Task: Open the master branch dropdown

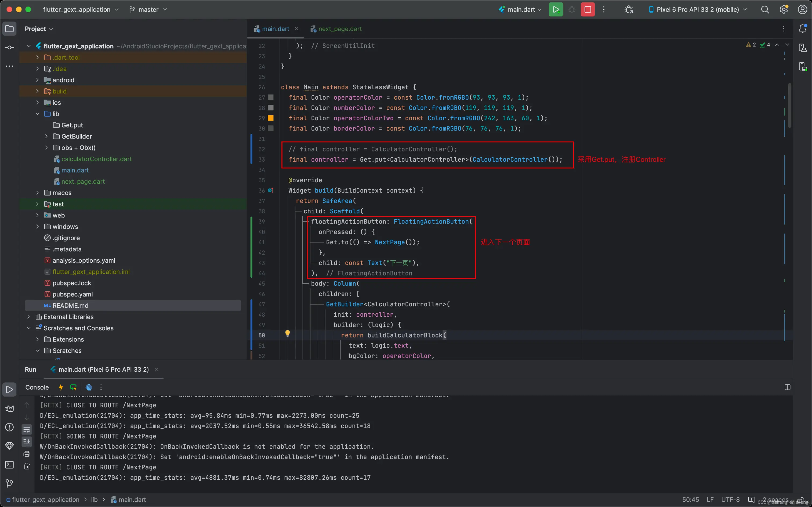Action: pos(148,9)
